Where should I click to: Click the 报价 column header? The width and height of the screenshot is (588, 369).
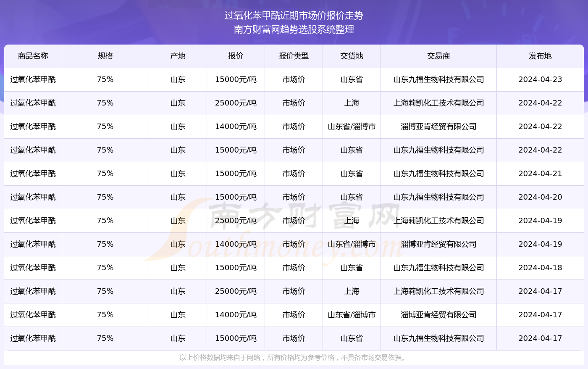(236, 56)
